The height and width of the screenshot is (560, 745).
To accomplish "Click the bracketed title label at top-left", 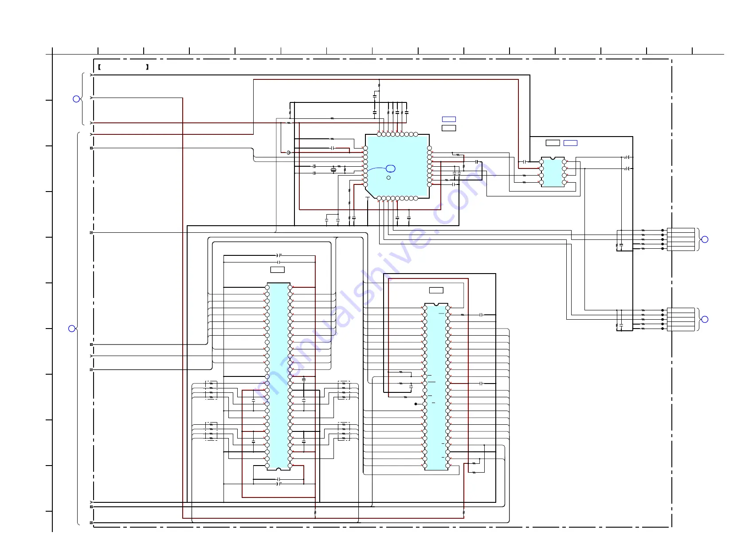I will coord(123,67).
